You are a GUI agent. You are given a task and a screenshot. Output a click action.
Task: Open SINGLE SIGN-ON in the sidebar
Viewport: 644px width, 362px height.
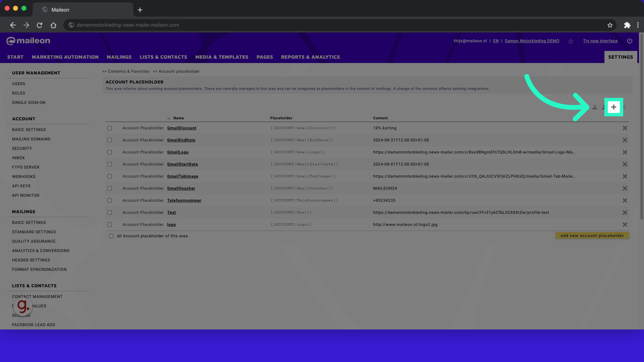29,103
